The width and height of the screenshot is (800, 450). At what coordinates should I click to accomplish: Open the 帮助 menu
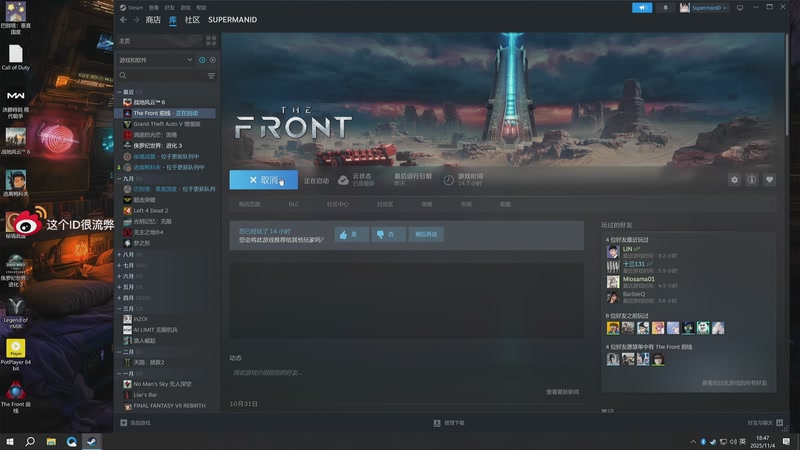tap(201, 8)
